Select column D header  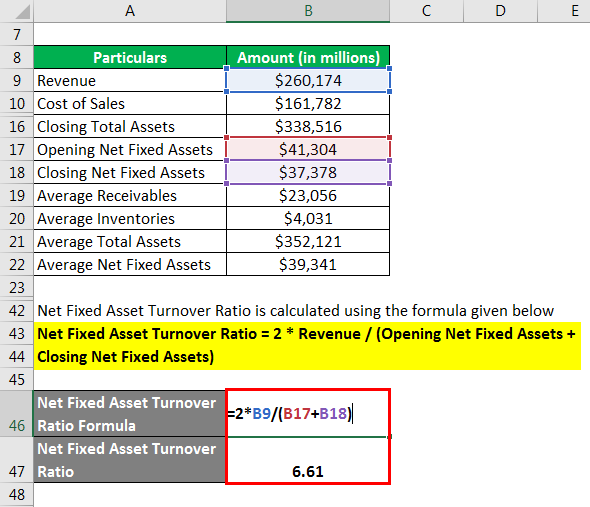tap(500, 11)
